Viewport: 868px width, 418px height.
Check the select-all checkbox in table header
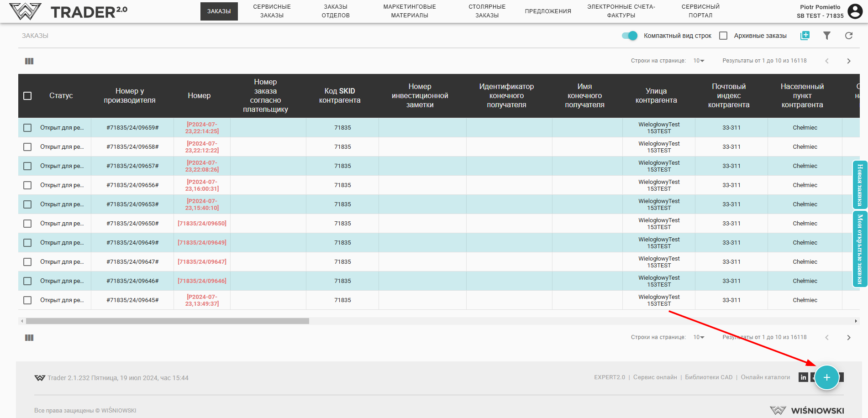(x=27, y=96)
